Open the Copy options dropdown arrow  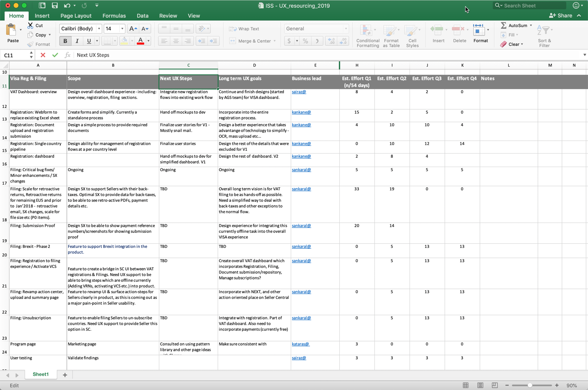click(50, 35)
